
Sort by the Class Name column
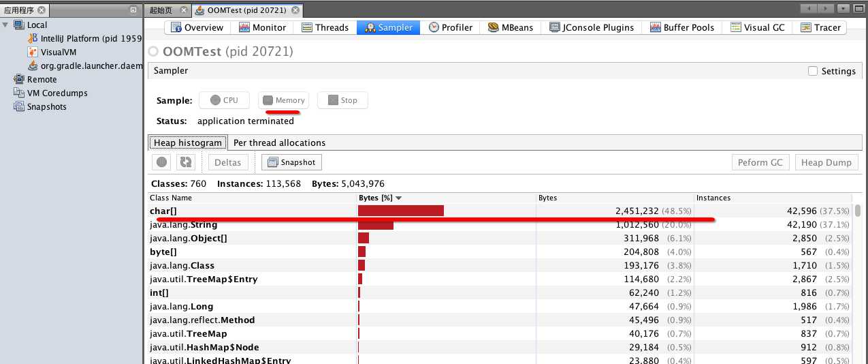(252, 198)
